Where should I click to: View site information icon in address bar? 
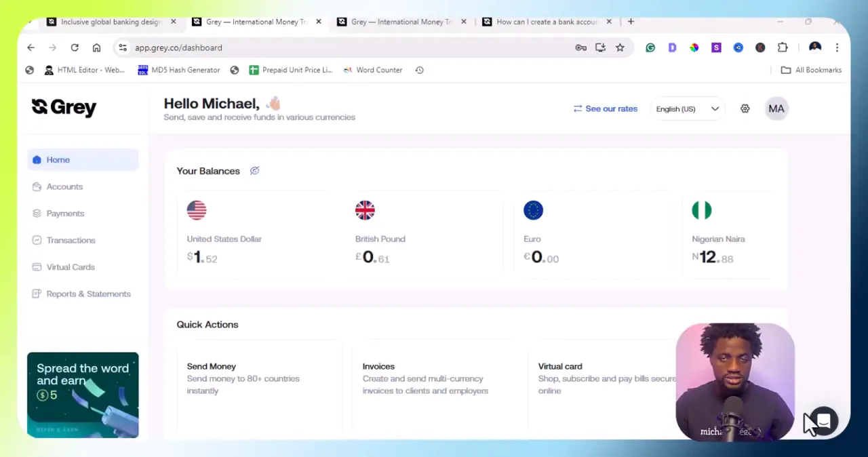tap(122, 47)
